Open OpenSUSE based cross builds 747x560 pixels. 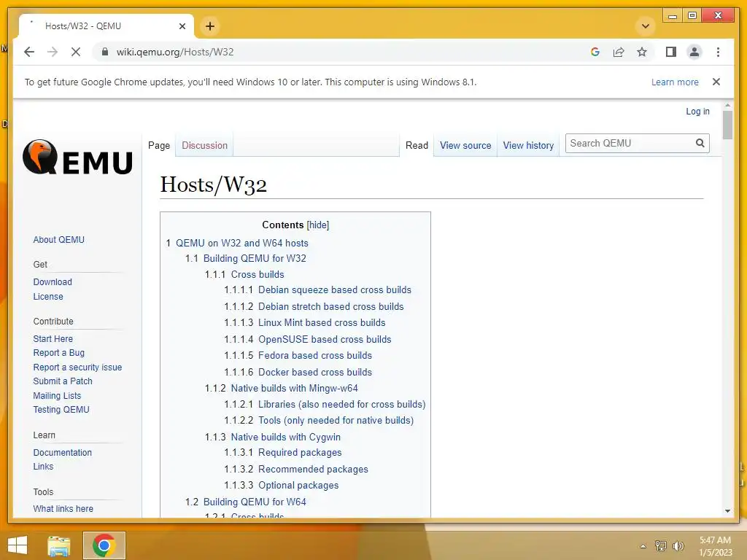pyautogui.click(x=325, y=339)
